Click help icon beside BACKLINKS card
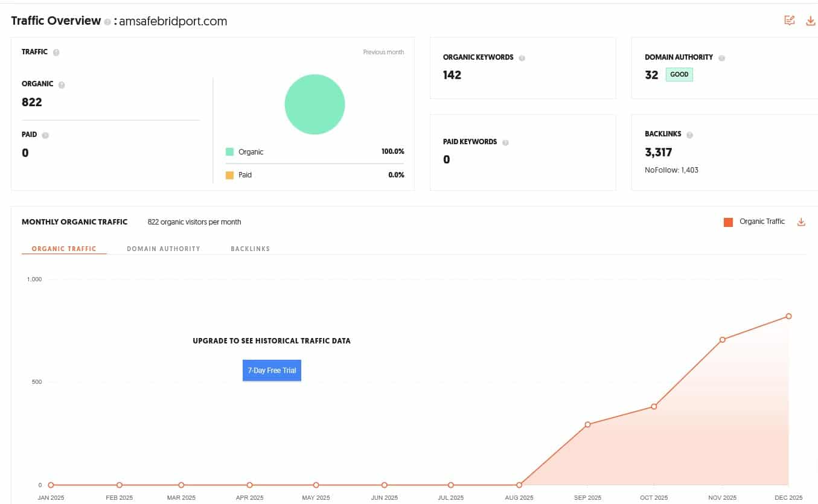The height and width of the screenshot is (504, 818). point(689,135)
